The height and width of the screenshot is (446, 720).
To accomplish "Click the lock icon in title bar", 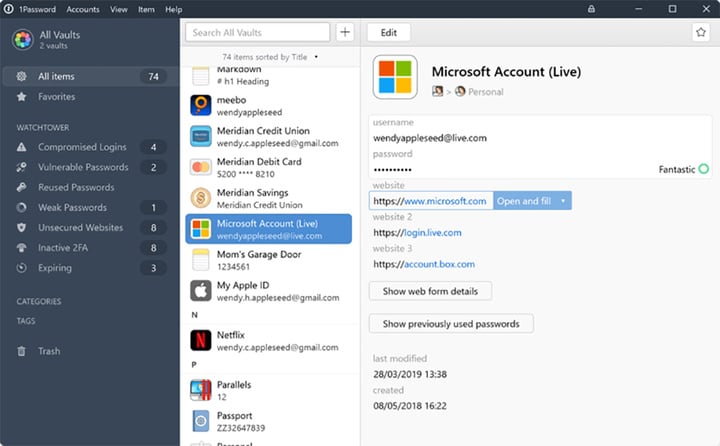I will 592,9.
